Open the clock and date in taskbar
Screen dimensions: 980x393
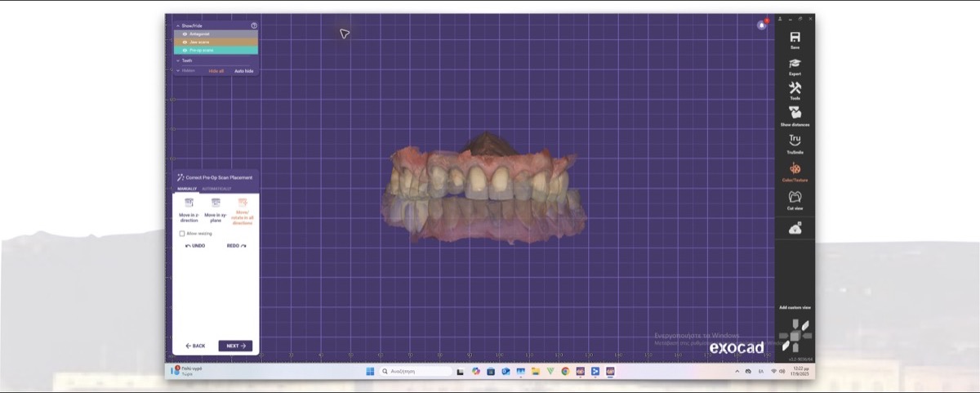tap(799, 371)
